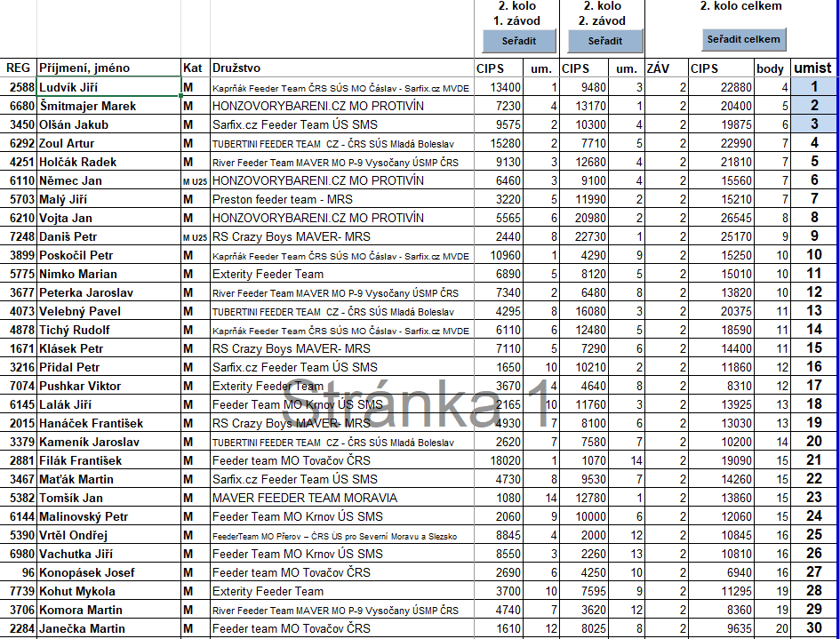Select total CIPS value 22990
Image resolution: width=840 pixels, height=639 pixels.
[x=721, y=143]
